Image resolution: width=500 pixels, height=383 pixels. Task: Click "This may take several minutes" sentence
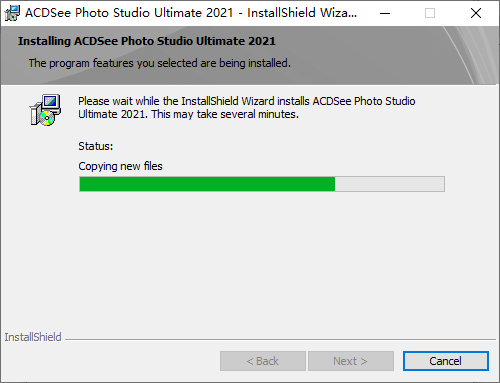pyautogui.click(x=225, y=114)
